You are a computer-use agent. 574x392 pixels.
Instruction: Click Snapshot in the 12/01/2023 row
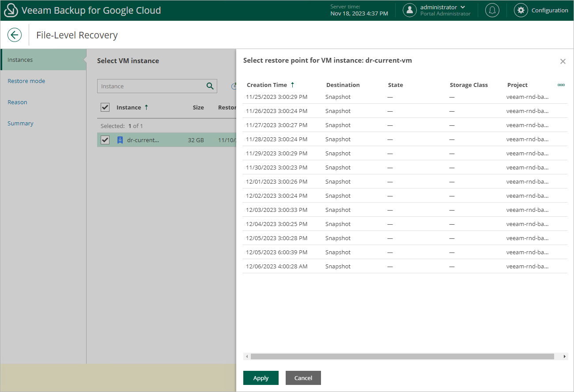(x=338, y=181)
